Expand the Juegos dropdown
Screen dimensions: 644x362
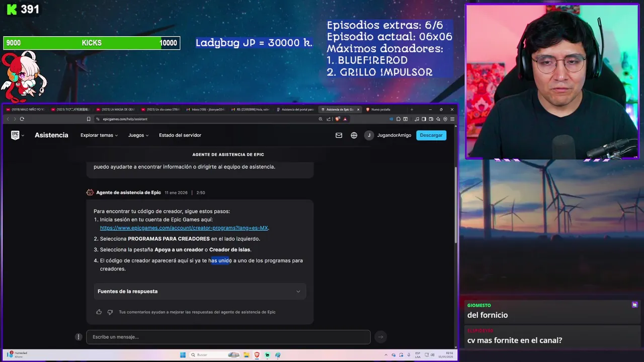(138, 135)
